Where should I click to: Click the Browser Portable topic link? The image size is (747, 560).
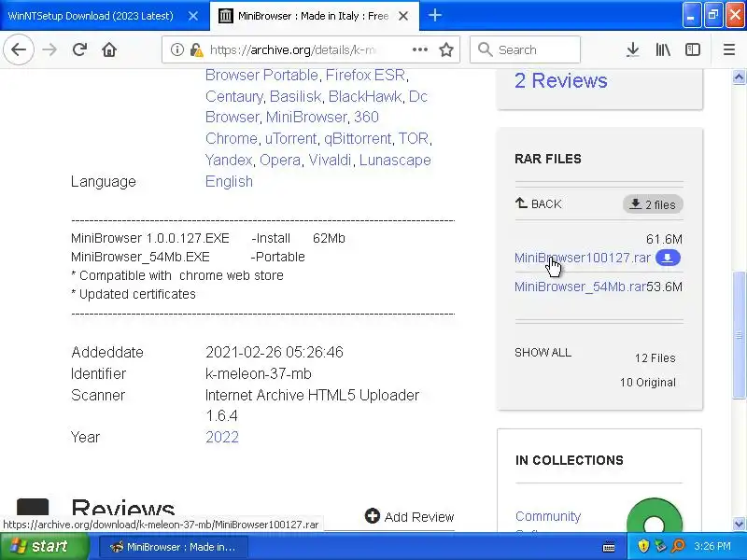[x=261, y=75]
